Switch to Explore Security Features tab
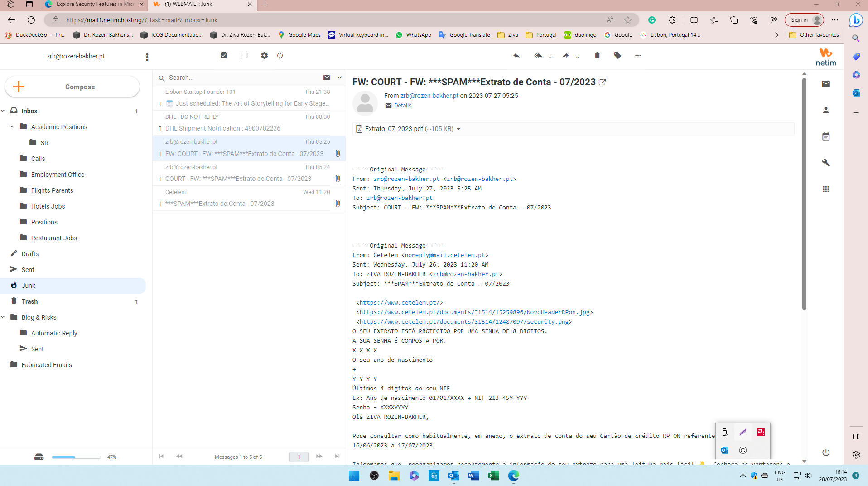 (94, 5)
